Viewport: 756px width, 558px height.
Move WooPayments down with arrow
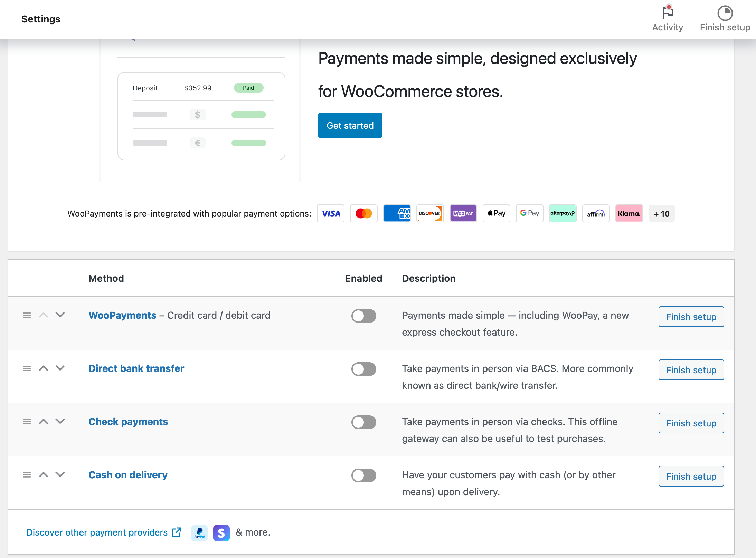coord(60,315)
